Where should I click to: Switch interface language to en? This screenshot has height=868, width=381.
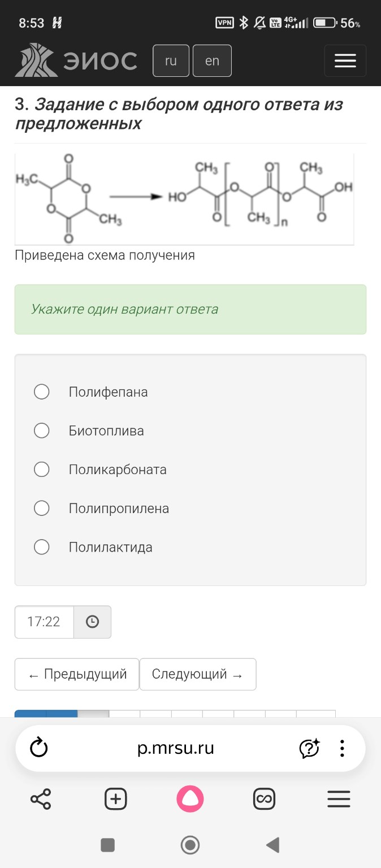tap(212, 60)
